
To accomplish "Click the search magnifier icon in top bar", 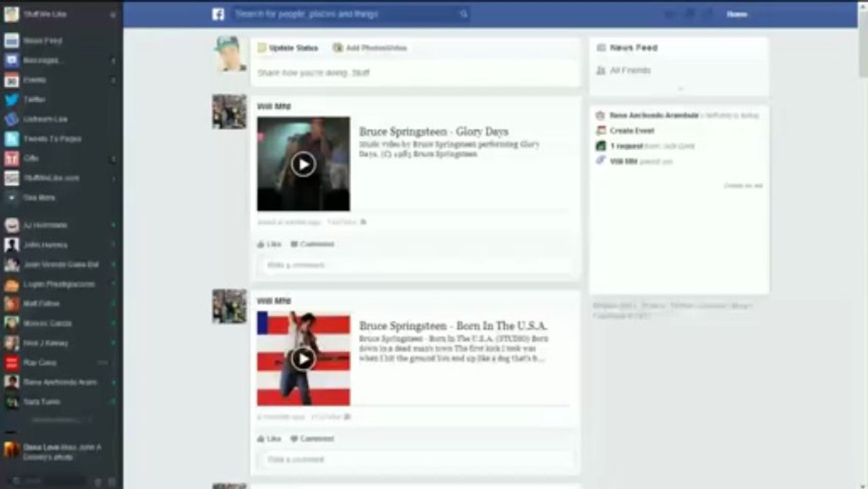I will [x=463, y=14].
